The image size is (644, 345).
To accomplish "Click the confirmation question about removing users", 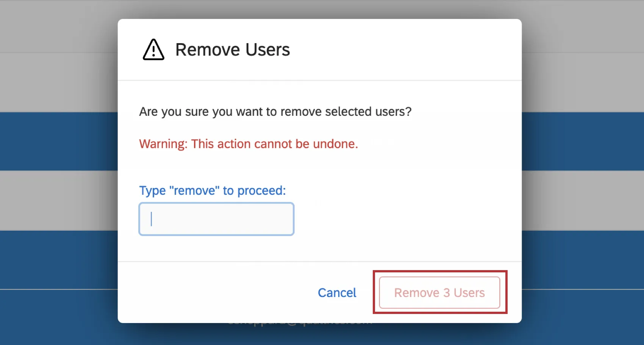I will [275, 112].
